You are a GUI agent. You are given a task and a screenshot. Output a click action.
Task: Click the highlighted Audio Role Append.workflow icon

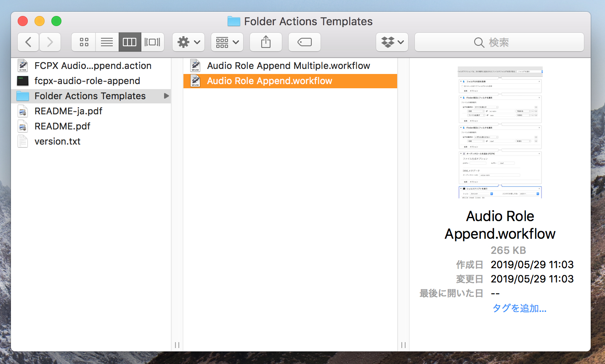coord(195,81)
